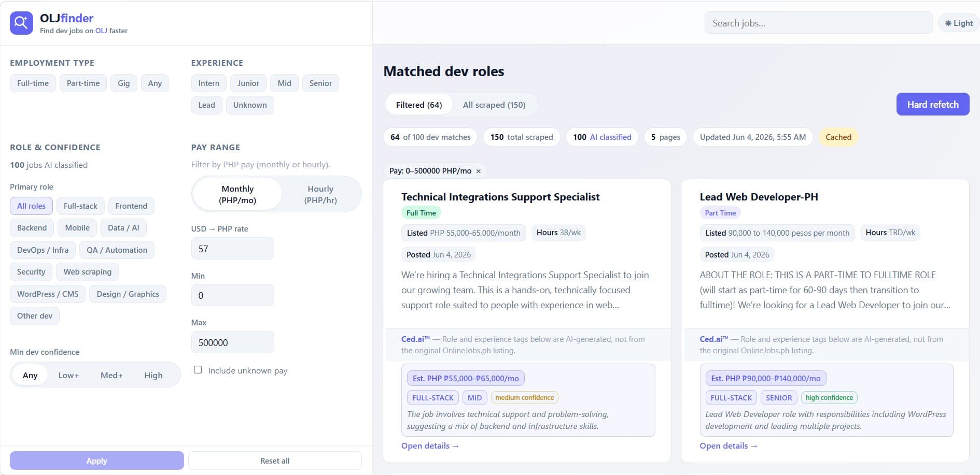Click the 64 of 100 dev matches pill
Viewport: 980px width, 475px height.
tap(430, 137)
